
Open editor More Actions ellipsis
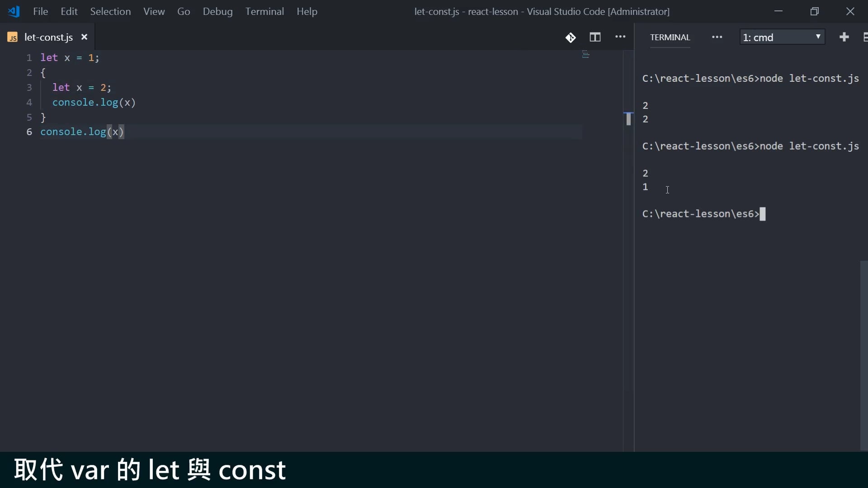620,37
